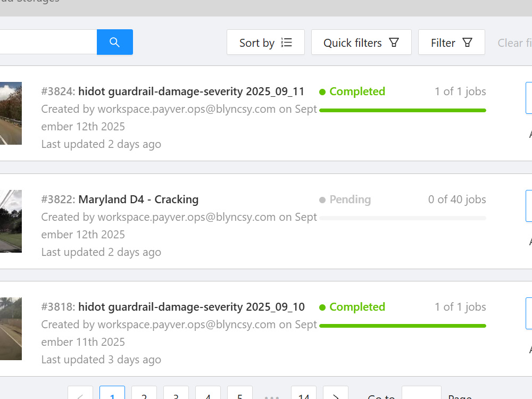Click progress bar of task #3824
Viewport: 532px width, 399px height.
(403, 110)
